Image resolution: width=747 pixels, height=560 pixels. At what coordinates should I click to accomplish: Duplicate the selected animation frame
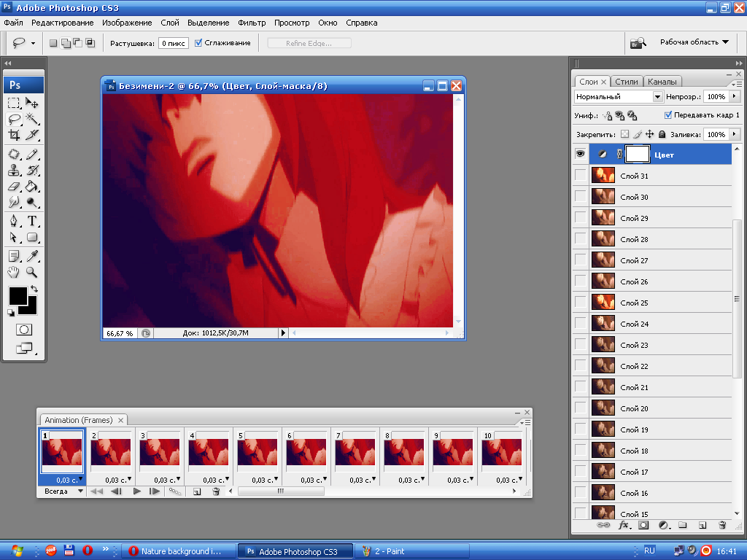click(197, 491)
